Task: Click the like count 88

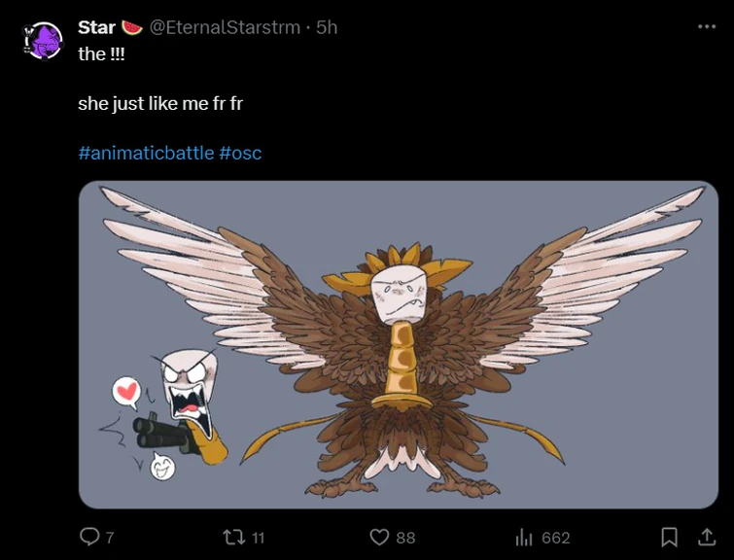Action: point(405,538)
